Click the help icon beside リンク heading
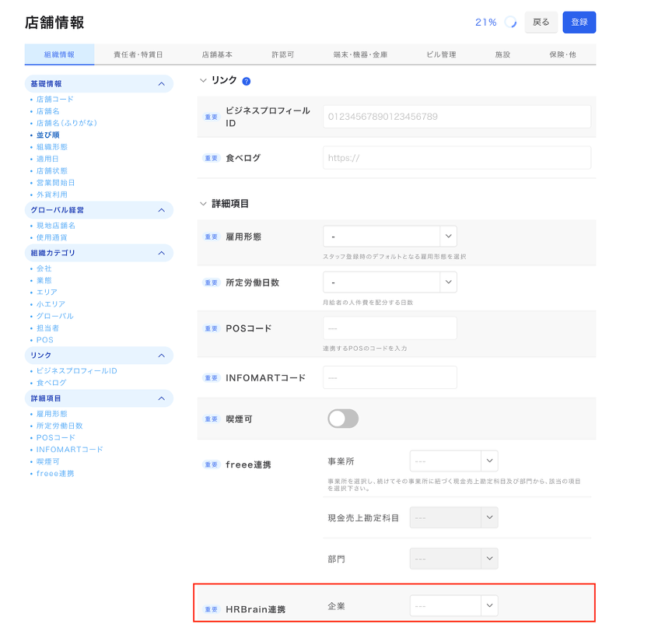Image resolution: width=672 pixels, height=624 pixels. tap(247, 81)
